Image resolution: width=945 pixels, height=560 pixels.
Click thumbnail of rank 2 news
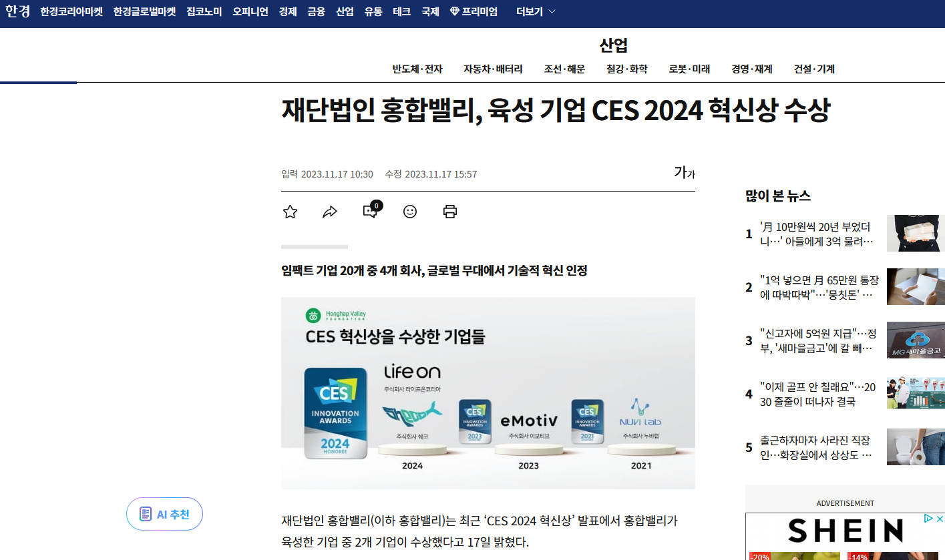pyautogui.click(x=916, y=286)
